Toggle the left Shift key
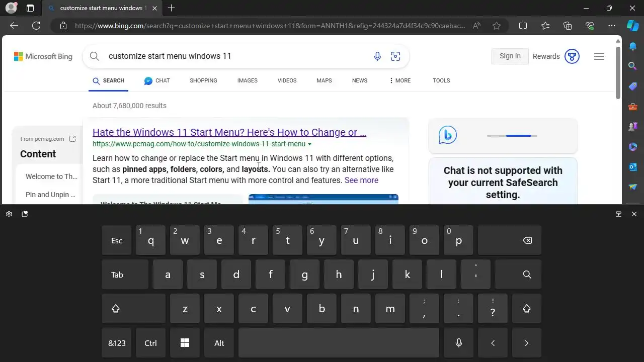644x362 pixels. [x=133, y=309]
